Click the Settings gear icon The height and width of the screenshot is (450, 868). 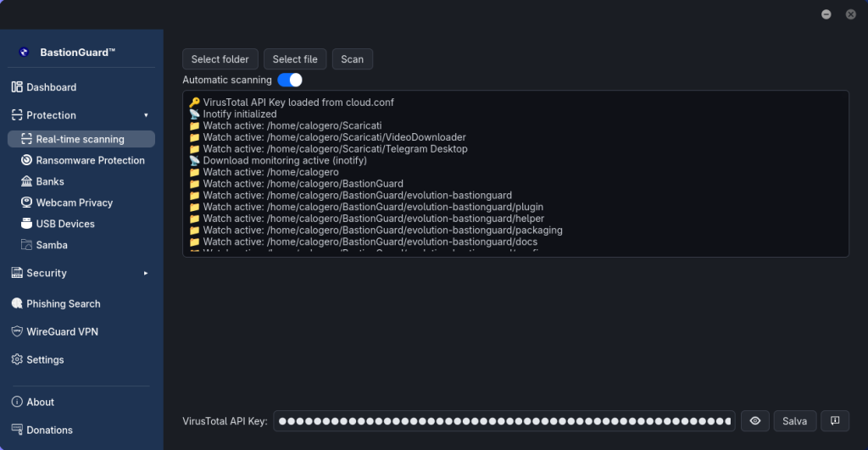(17, 360)
